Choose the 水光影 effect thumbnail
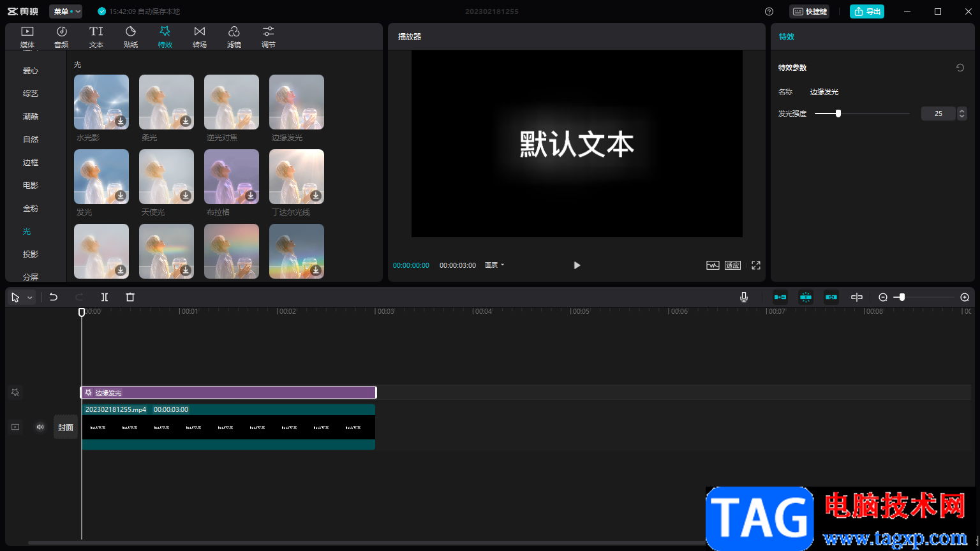Screen dimensions: 980x551 (x=101, y=102)
